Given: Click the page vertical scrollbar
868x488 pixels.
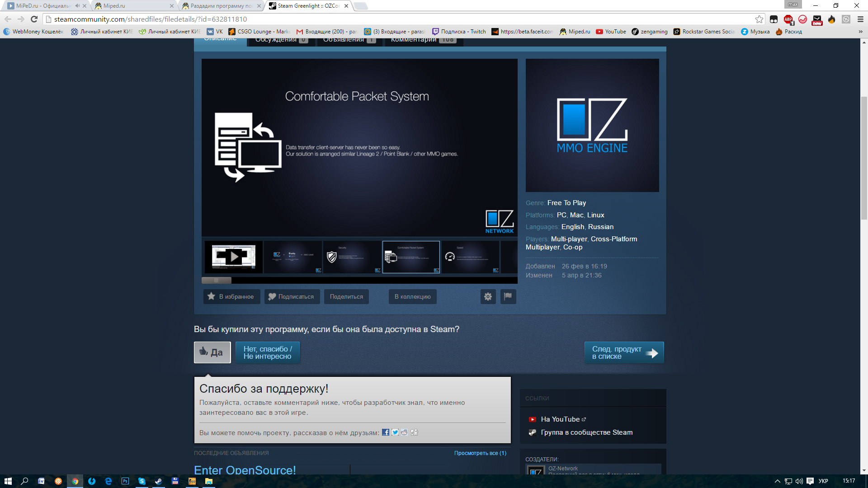Looking at the screenshot, I should click(864, 158).
